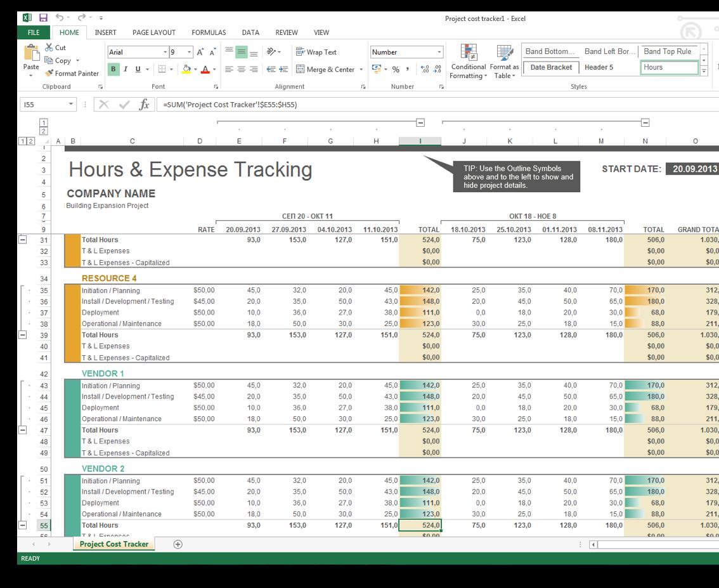Click the Save icon in quick access toolbar
This screenshot has width=719, height=588.
point(43,18)
